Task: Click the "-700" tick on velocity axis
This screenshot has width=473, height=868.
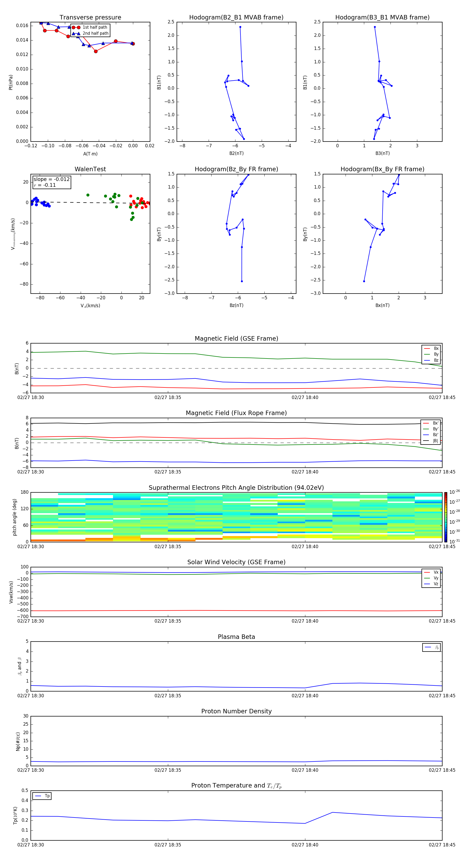Action: pos(23,617)
